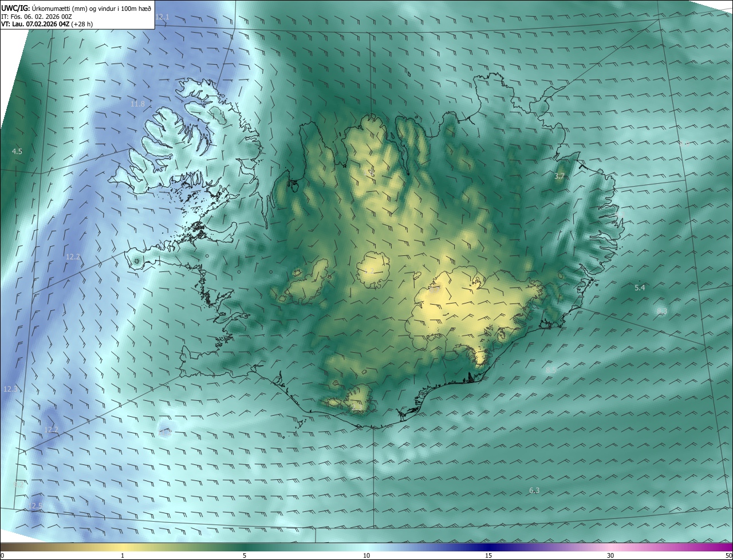Viewport: 733px width, 560px height.
Task: Click the '3.7' value label in northeast Iceland
Action: (559, 176)
